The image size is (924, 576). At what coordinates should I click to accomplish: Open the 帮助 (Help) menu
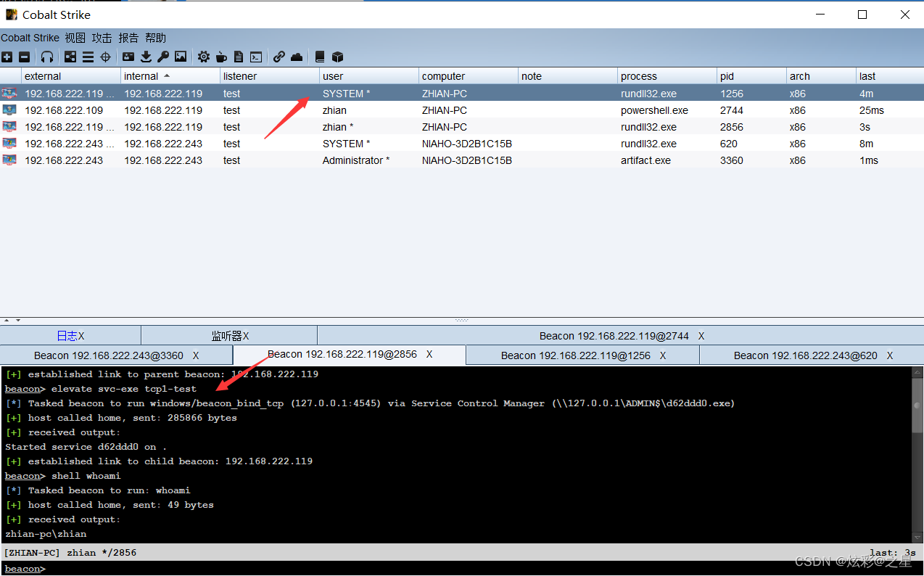[x=155, y=38]
